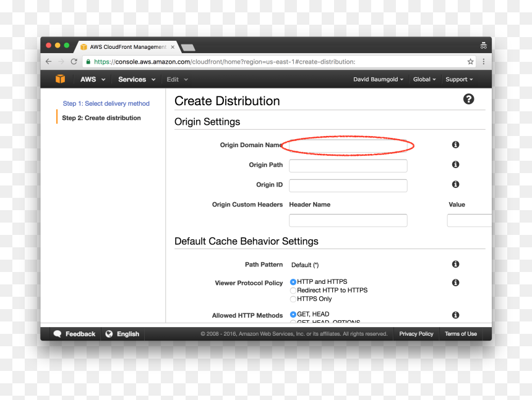Open the Edit dropdown menu
Image resolution: width=532 pixels, height=400 pixels.
[x=177, y=79]
